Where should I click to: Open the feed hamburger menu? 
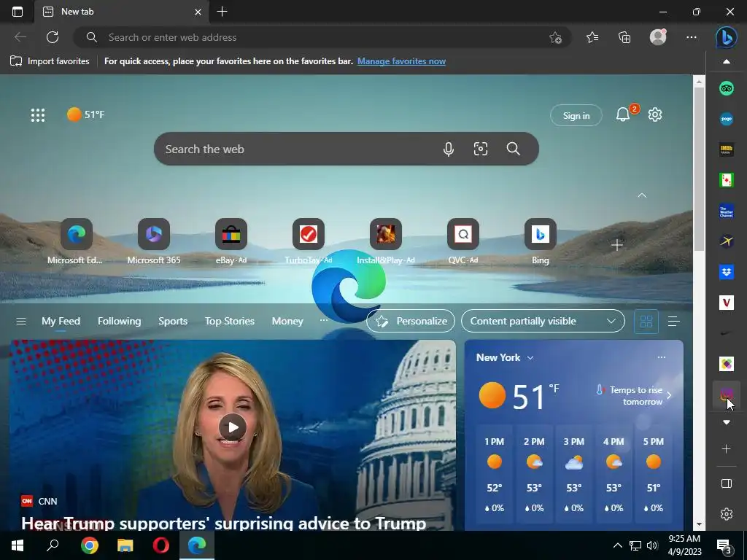pos(21,321)
